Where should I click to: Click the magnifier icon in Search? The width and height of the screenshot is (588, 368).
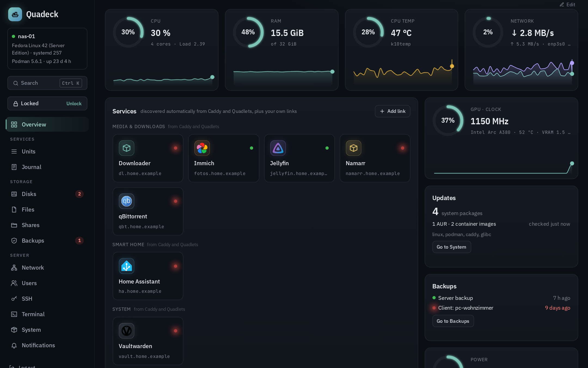coord(16,83)
